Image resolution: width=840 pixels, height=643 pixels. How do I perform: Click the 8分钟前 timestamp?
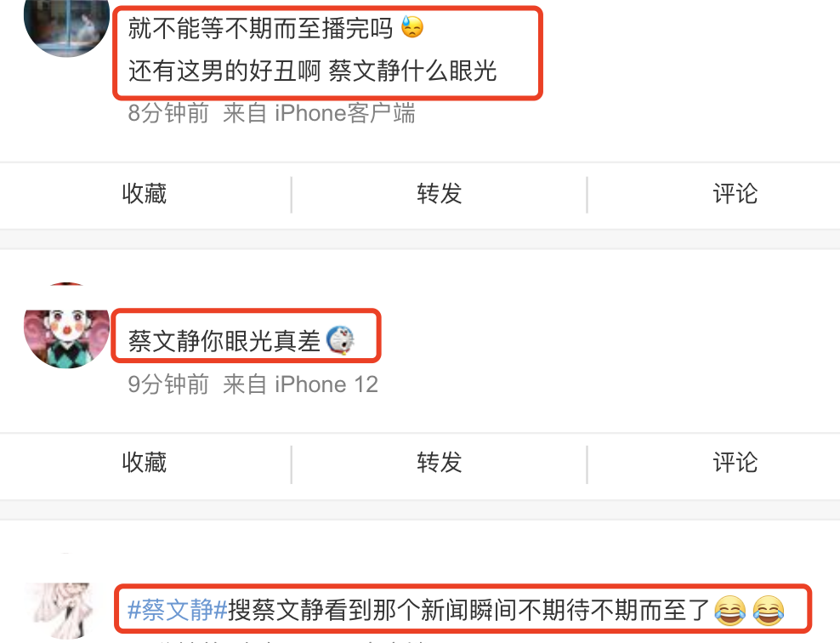[x=168, y=114]
